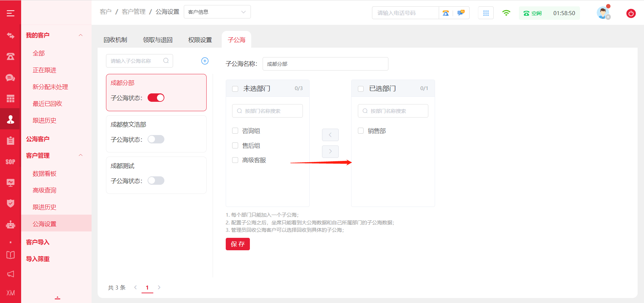Open the megaphone announcement sidebar icon
The height and width of the screenshot is (303, 644).
tap(10, 274)
